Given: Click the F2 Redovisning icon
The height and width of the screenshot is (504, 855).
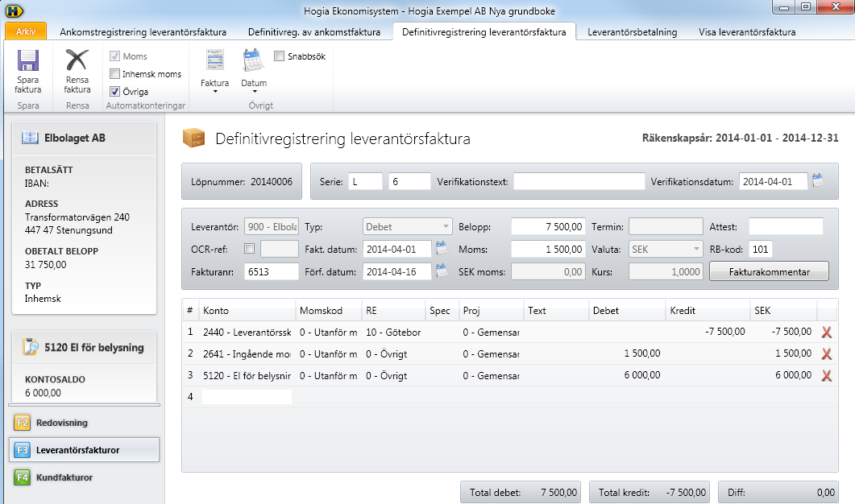Looking at the screenshot, I should 23,423.
